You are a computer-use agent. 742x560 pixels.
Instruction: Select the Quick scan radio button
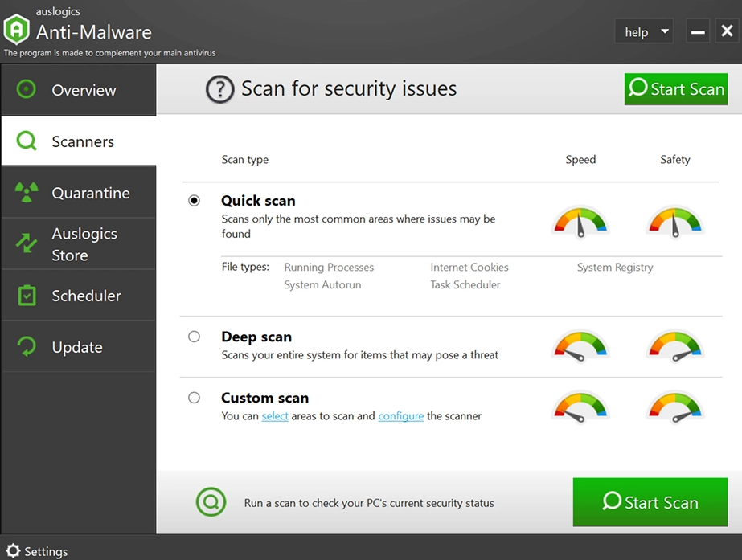[194, 201]
